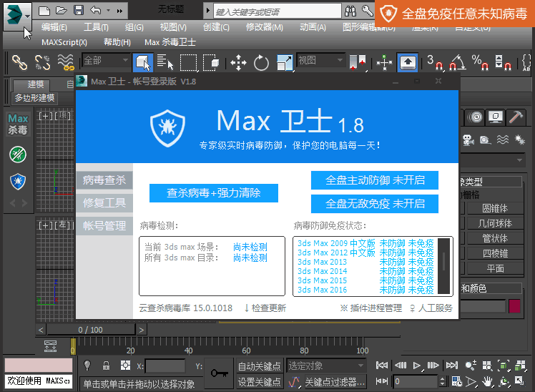Screen dimensions: 535x392
Task: Select the 修复工具 tab in Max卫士
Action: 104,202
